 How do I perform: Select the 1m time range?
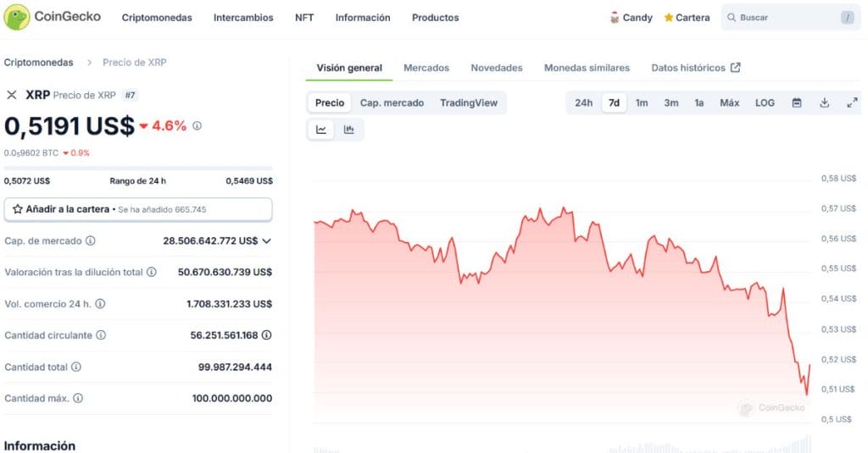tap(642, 103)
